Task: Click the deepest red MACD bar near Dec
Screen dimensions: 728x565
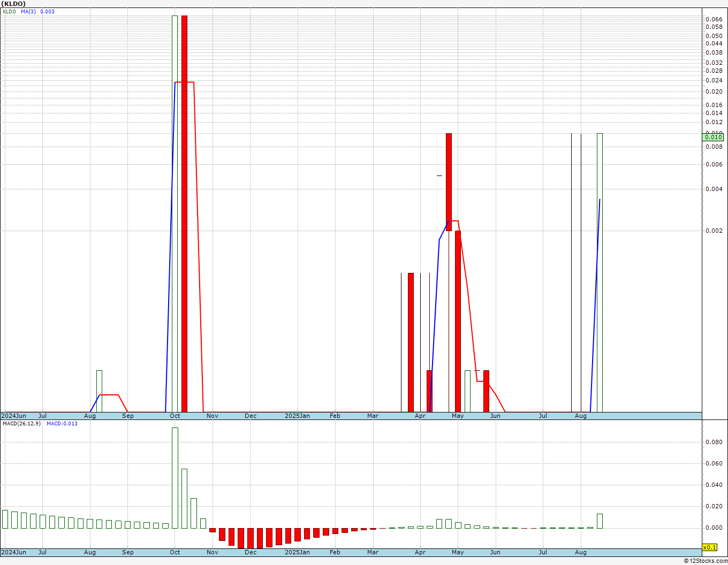Action: click(x=250, y=538)
